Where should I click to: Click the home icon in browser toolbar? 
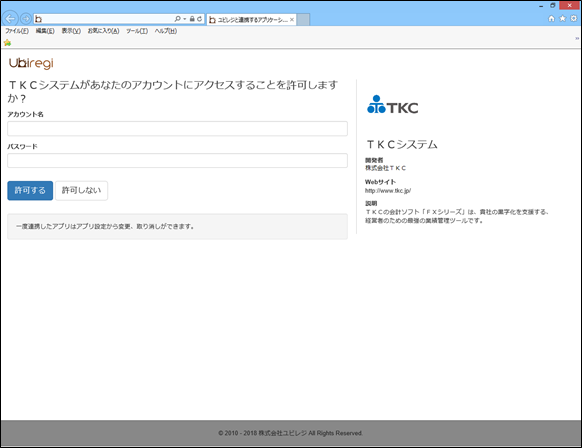(551, 18)
